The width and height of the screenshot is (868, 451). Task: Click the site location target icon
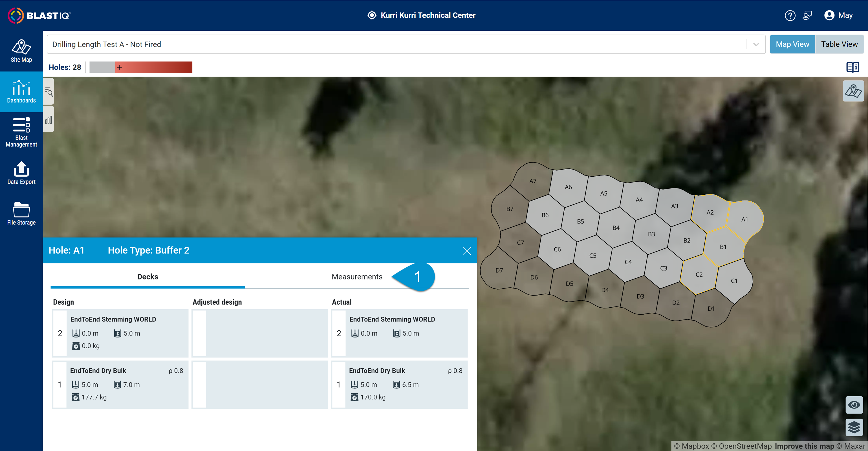coord(372,15)
